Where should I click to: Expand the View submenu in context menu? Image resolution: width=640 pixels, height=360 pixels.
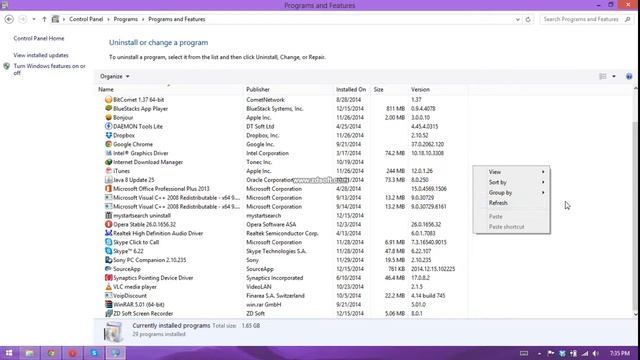tap(511, 172)
